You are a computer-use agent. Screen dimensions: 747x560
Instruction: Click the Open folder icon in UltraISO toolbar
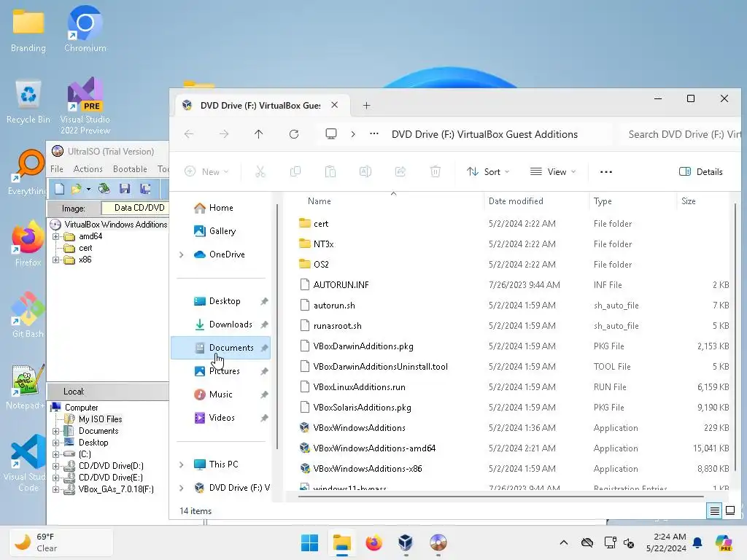tap(76, 189)
